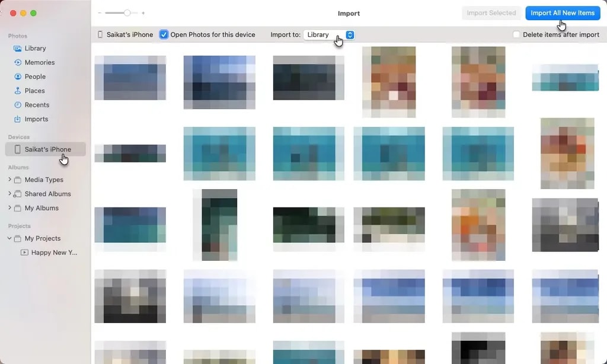Click the Library icon in sidebar
The height and width of the screenshot is (364, 607).
point(18,48)
